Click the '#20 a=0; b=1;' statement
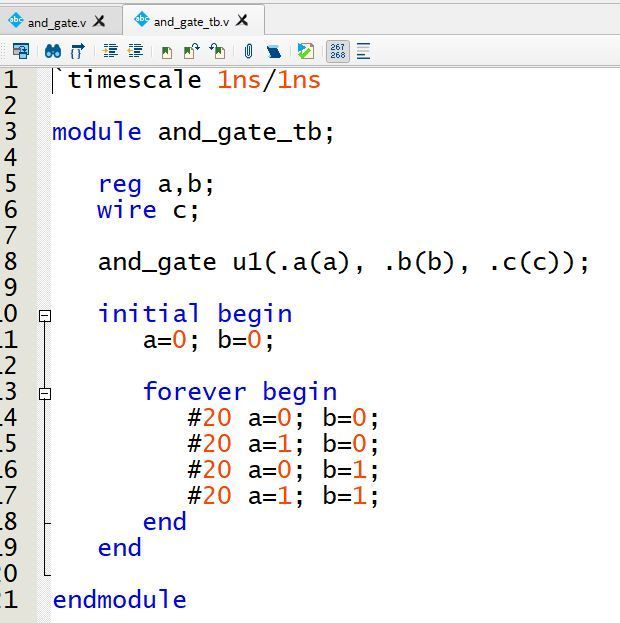Viewport: 620px width, 623px height. point(283,470)
